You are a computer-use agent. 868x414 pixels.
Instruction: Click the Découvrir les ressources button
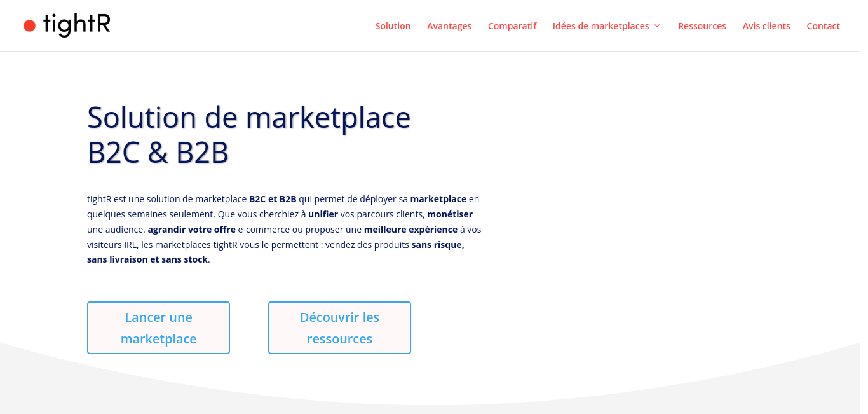[x=339, y=328]
